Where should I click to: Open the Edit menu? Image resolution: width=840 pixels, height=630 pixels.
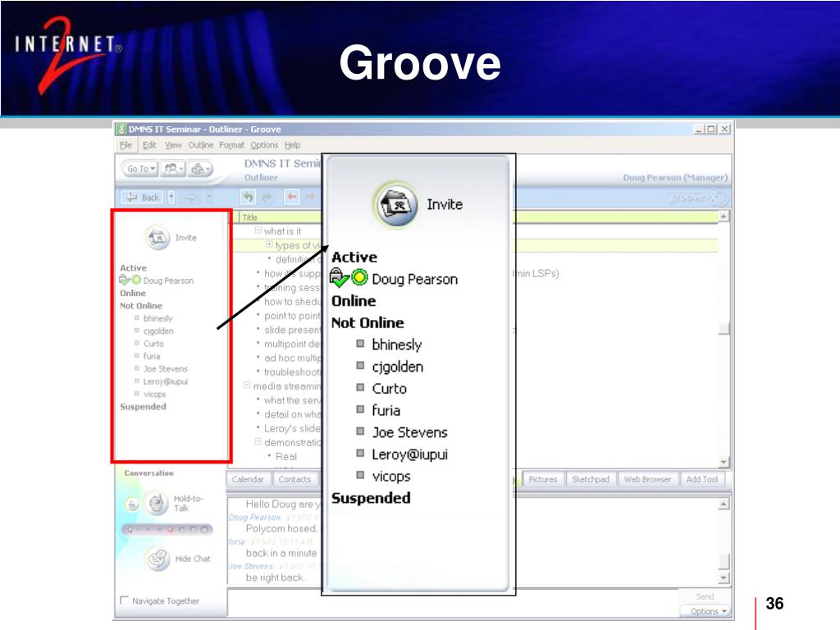point(149,145)
